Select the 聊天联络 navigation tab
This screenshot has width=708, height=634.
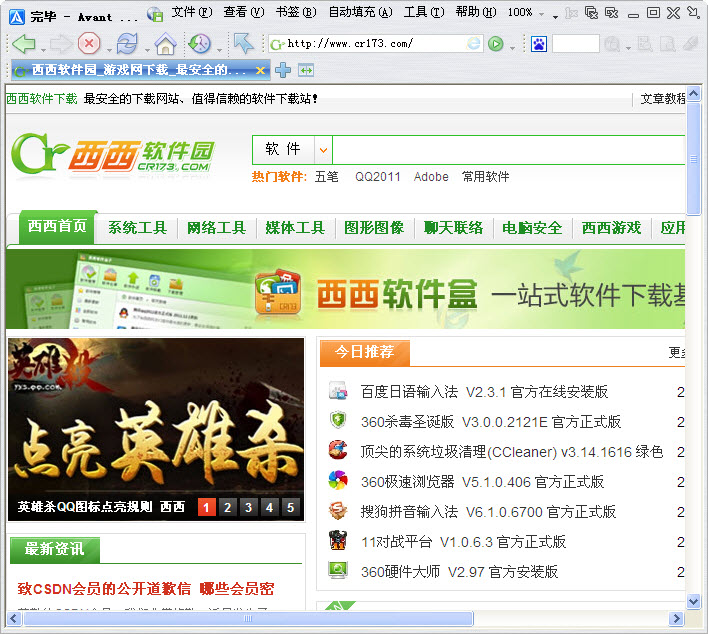pyautogui.click(x=453, y=228)
